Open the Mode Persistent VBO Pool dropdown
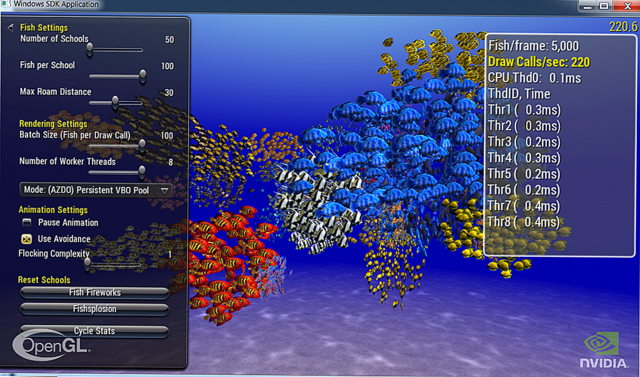The image size is (640, 377). pos(96,190)
